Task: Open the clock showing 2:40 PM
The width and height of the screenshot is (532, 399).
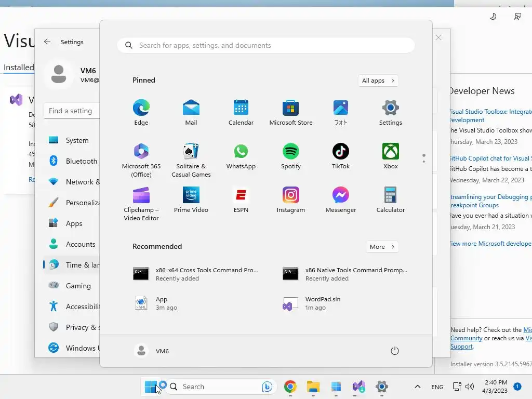Action: click(495, 387)
